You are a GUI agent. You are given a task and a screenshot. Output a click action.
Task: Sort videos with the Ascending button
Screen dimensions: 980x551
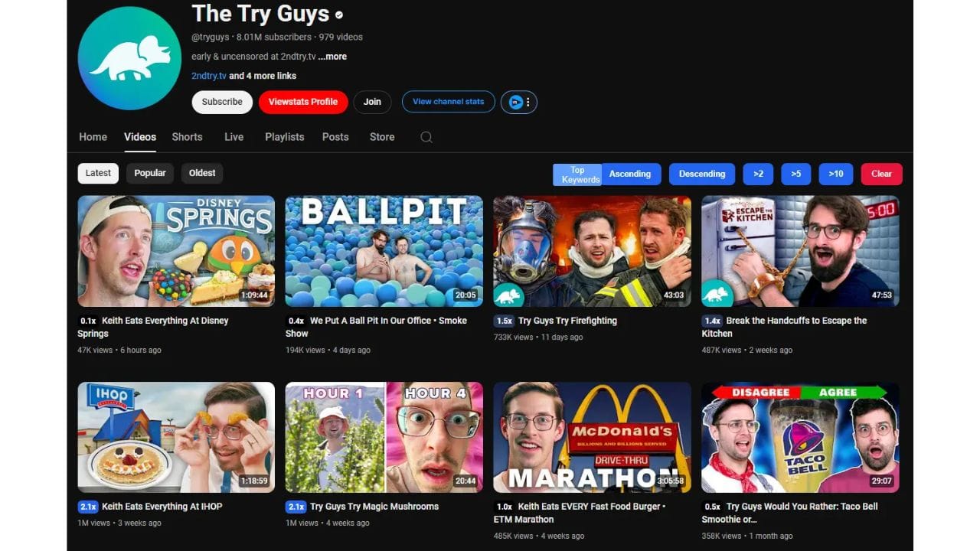pyautogui.click(x=630, y=174)
